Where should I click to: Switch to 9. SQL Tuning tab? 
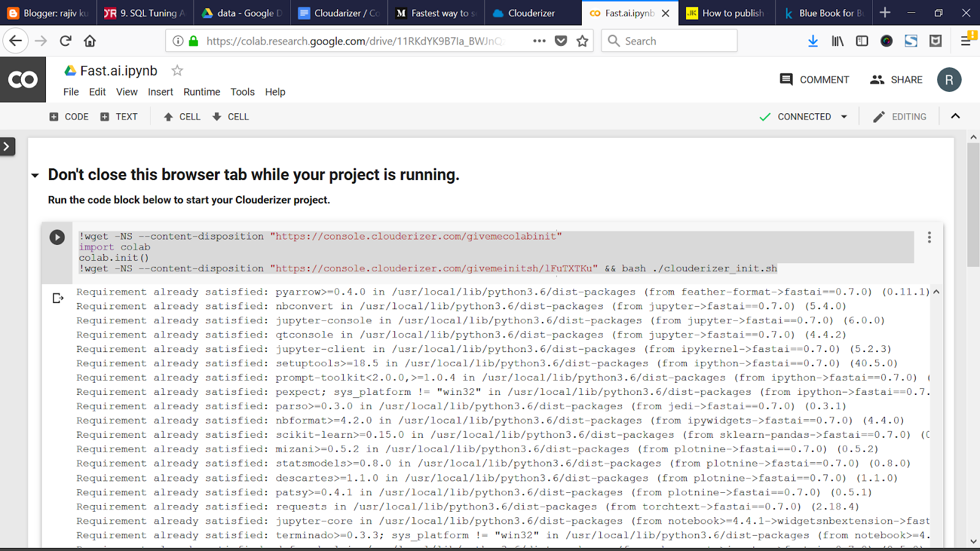click(145, 13)
